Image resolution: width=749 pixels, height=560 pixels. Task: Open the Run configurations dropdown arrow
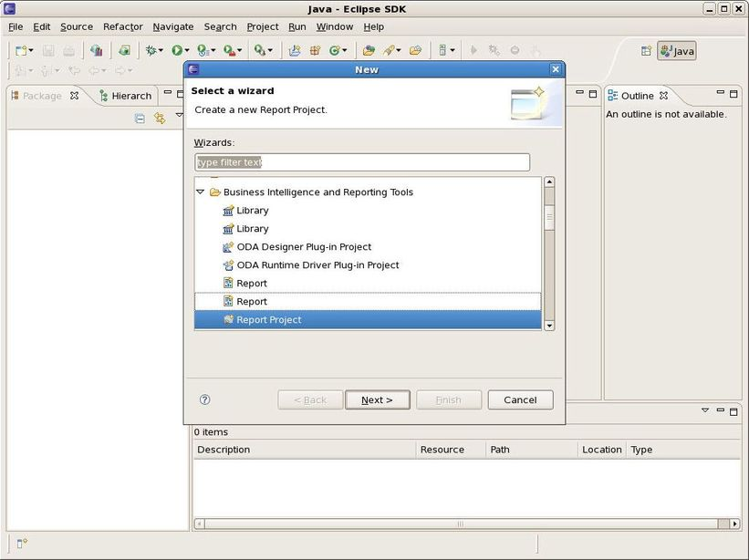point(187,50)
